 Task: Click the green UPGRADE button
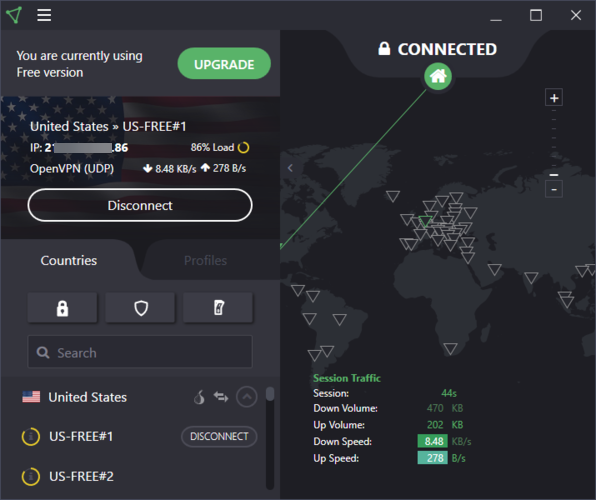pyautogui.click(x=224, y=63)
